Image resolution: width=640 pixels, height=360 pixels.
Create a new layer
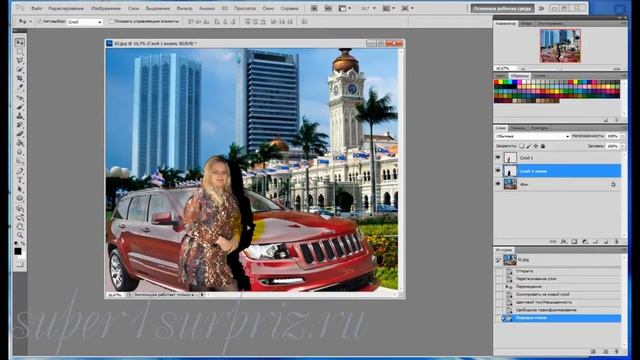pos(606,242)
